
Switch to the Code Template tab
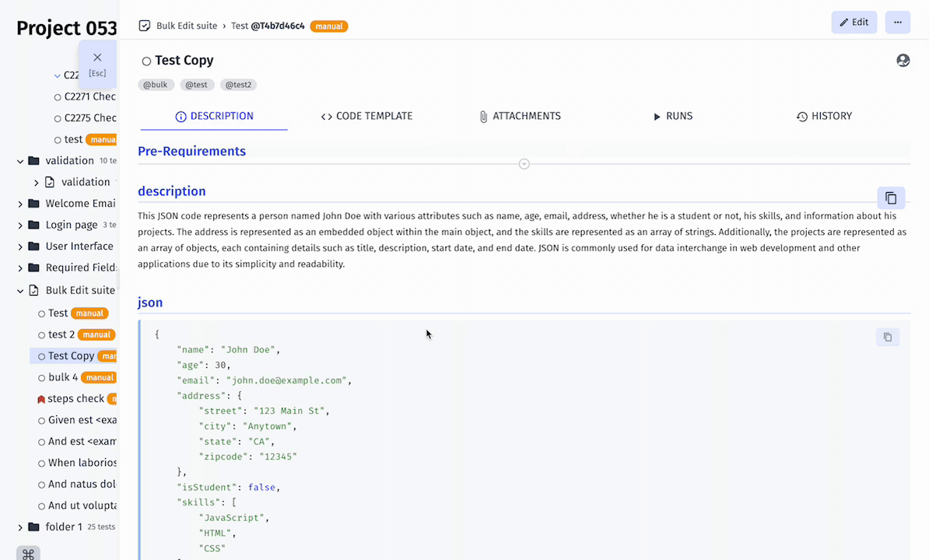click(366, 117)
